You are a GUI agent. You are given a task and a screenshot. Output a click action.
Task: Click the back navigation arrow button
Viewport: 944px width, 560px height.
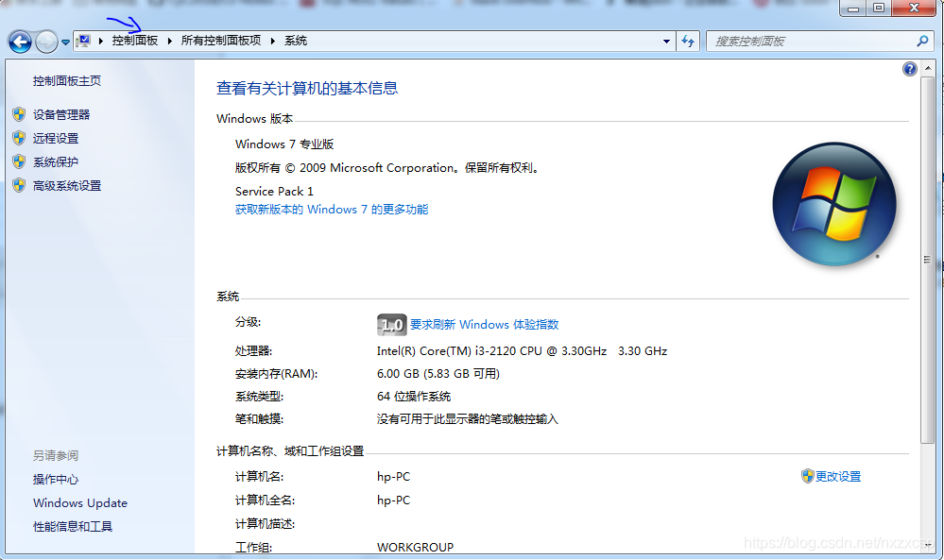click(x=19, y=42)
